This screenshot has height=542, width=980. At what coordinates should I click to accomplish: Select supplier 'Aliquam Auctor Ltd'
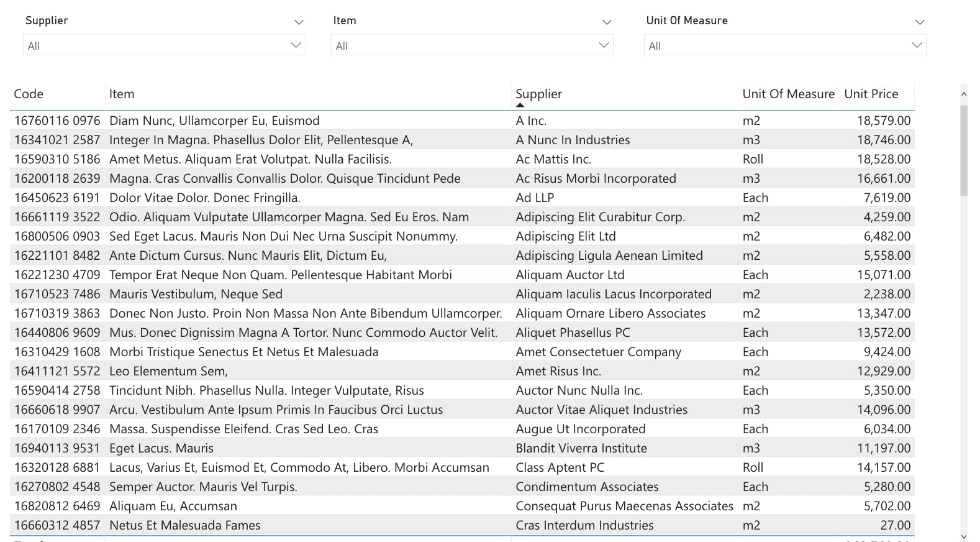tap(570, 275)
